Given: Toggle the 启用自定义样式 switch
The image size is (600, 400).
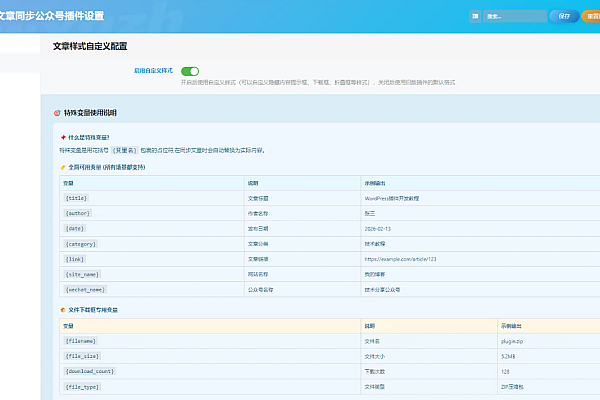Looking at the screenshot, I should (190, 71).
